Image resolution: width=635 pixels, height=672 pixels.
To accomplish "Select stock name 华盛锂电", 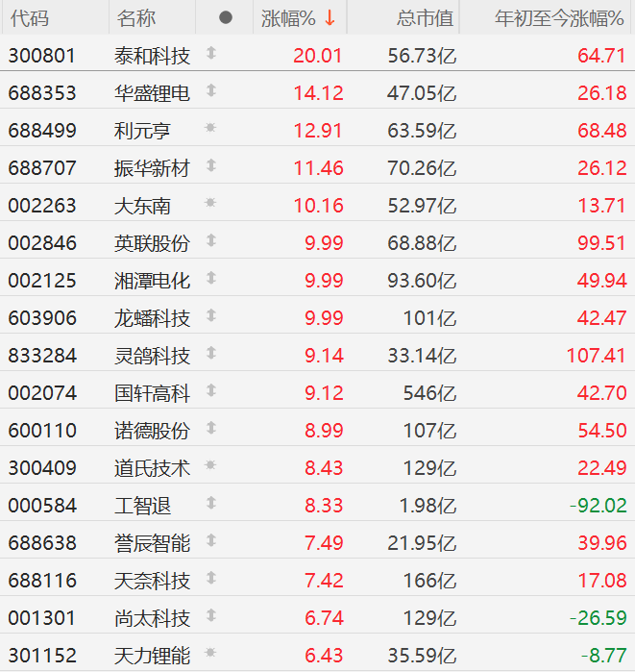I will tap(152, 93).
